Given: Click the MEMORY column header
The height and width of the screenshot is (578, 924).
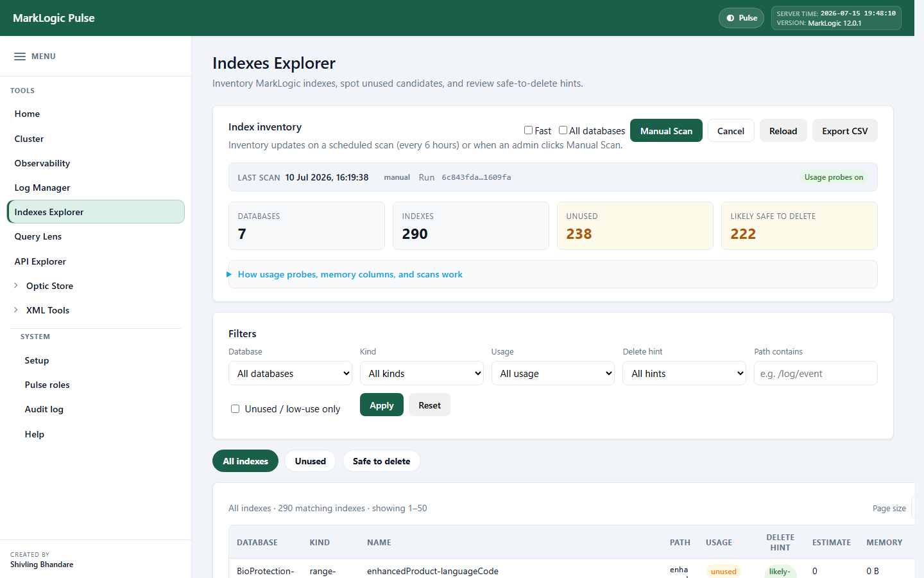Looking at the screenshot, I should (884, 543).
